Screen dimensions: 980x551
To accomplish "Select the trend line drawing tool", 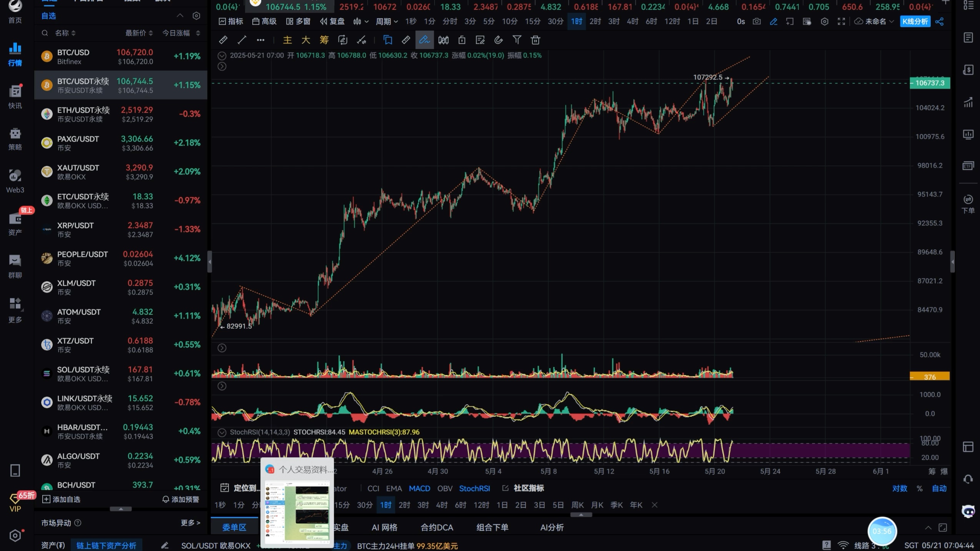I will (x=242, y=40).
